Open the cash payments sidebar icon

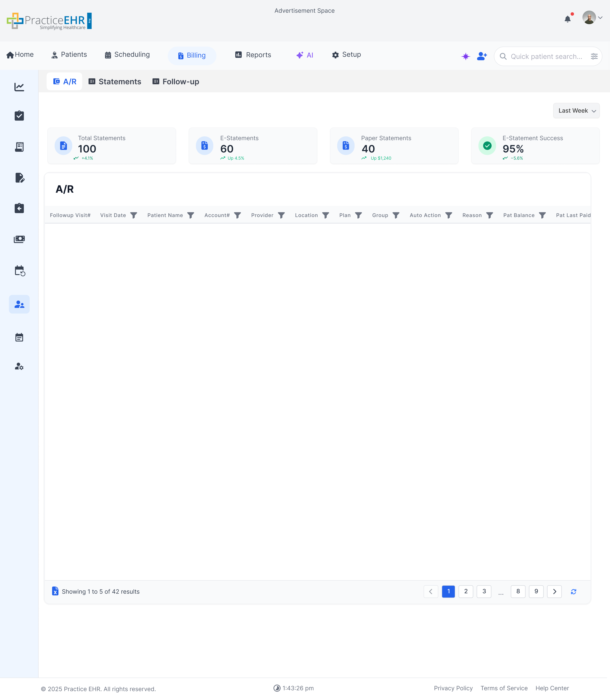tap(19, 239)
